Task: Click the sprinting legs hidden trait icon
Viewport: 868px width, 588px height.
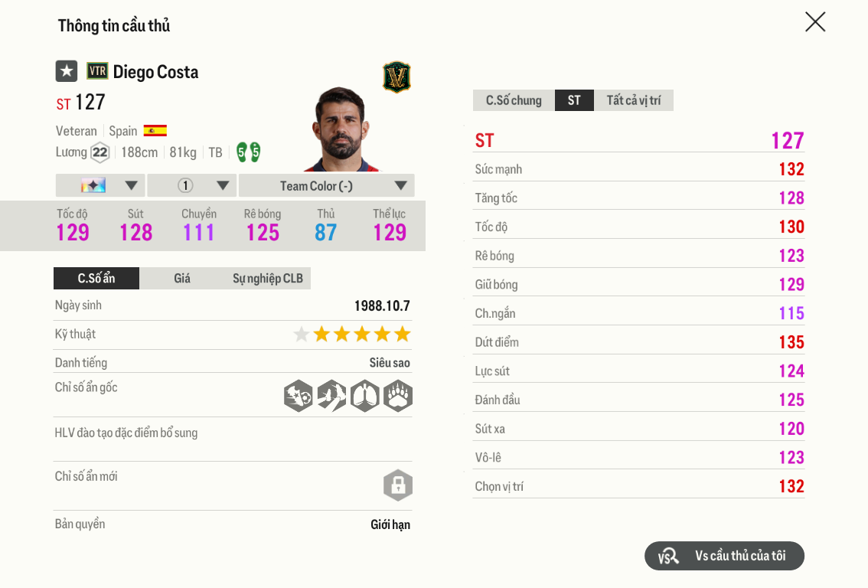Action: click(x=331, y=396)
